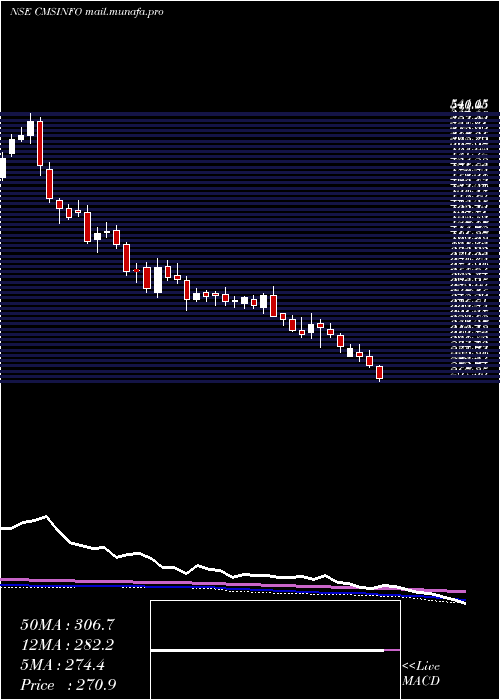Click the large white candlestick mid-chart
The image size is (500, 700).
coord(158,280)
